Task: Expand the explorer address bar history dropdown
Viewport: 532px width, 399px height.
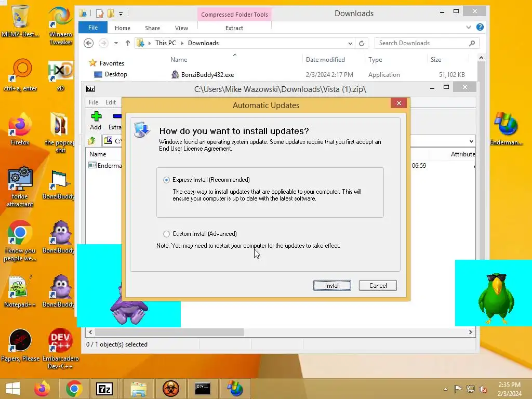Action: tap(350, 43)
